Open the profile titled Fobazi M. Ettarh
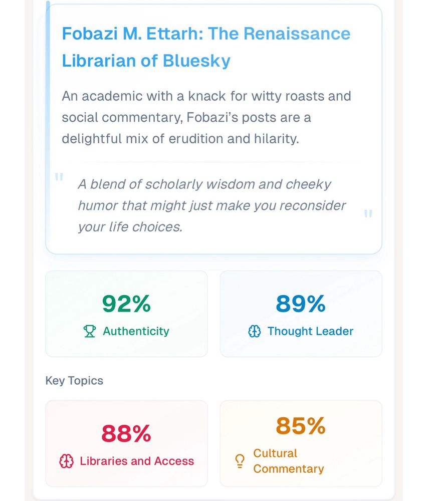448x501 pixels. (205, 47)
